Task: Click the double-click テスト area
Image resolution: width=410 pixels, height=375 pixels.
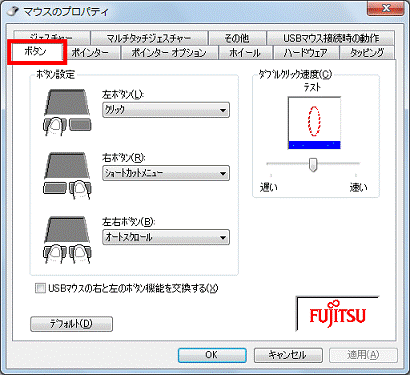Action: click(314, 123)
